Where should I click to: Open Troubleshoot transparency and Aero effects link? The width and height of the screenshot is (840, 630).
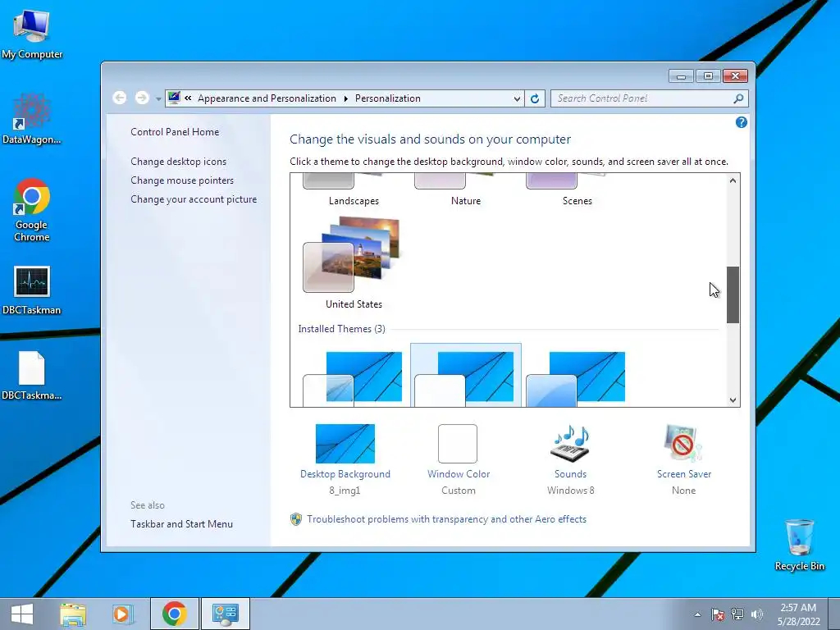pos(446,519)
